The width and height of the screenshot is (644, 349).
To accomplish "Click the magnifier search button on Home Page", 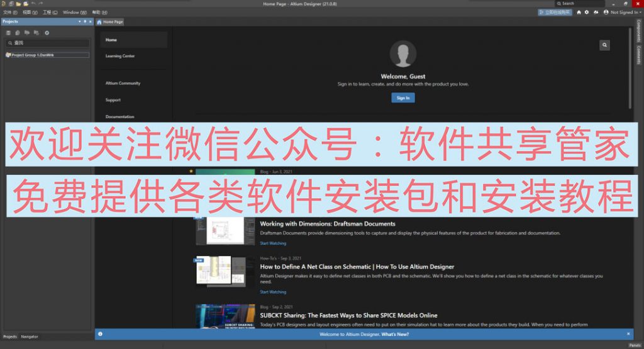I will click(x=604, y=45).
